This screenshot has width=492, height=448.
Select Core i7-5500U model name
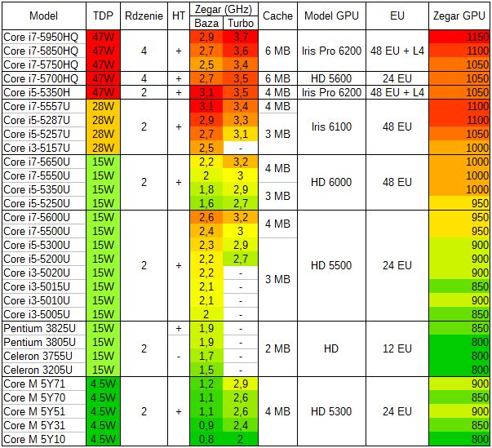37,231
